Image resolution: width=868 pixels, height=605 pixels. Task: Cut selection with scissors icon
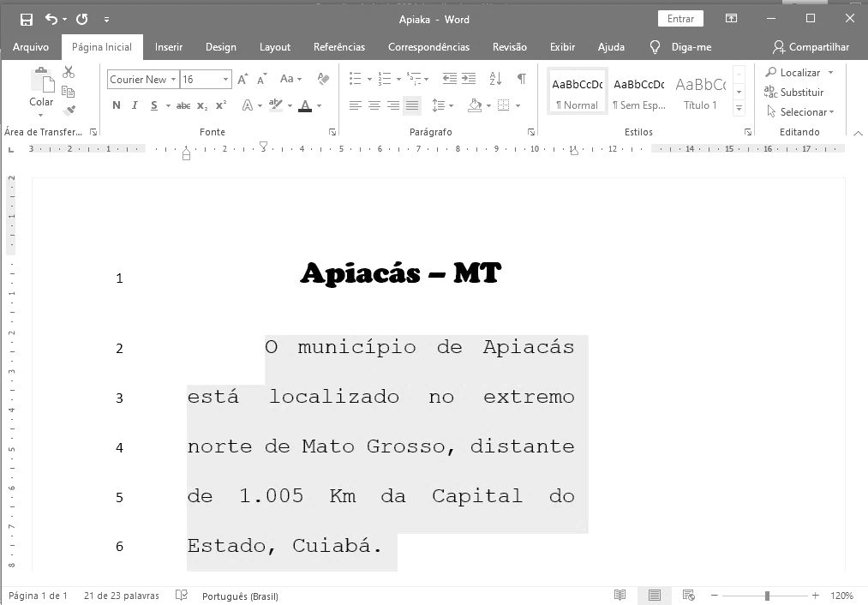click(69, 72)
